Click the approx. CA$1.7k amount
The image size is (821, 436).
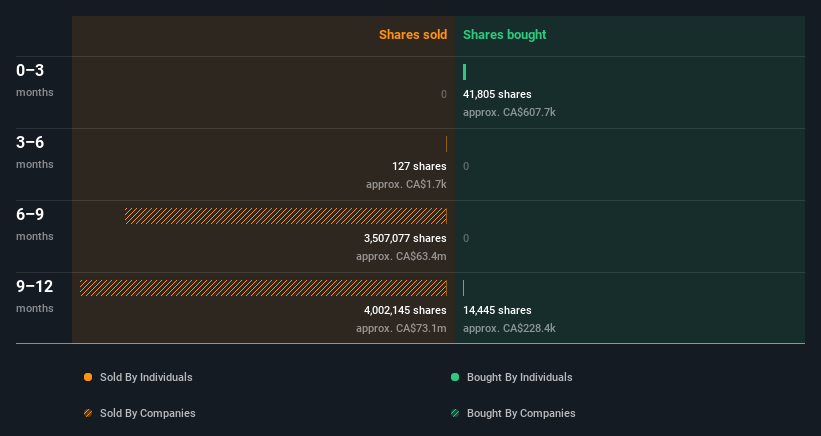click(406, 185)
